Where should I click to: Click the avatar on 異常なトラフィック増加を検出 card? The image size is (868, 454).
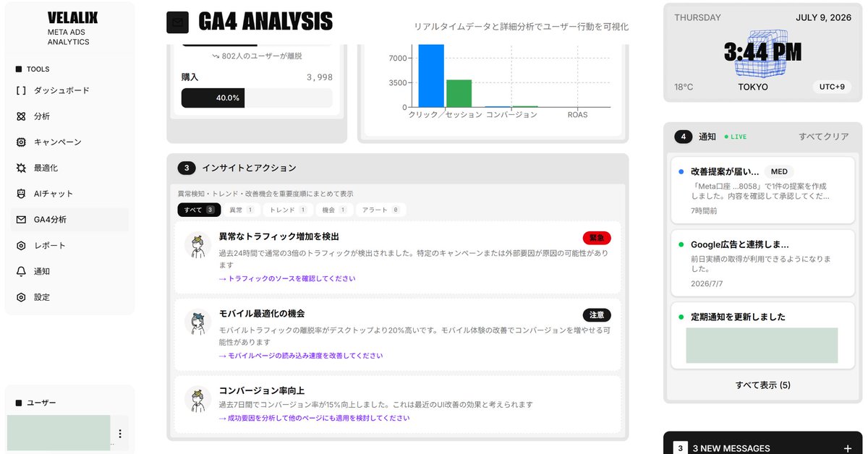click(x=197, y=245)
